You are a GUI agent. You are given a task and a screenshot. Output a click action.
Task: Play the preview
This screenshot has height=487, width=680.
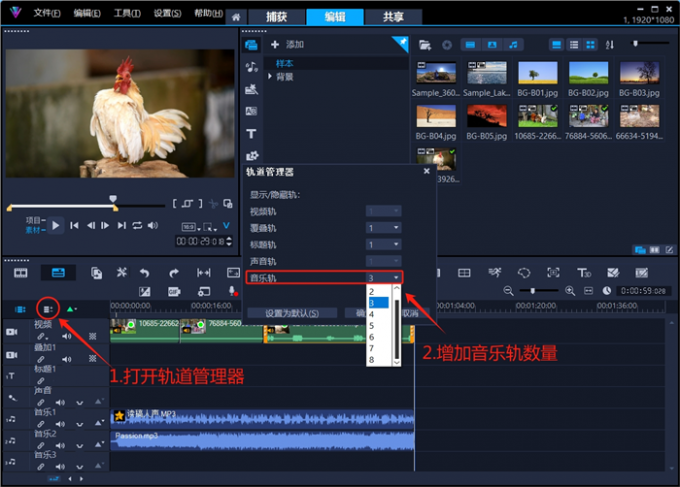(56, 226)
